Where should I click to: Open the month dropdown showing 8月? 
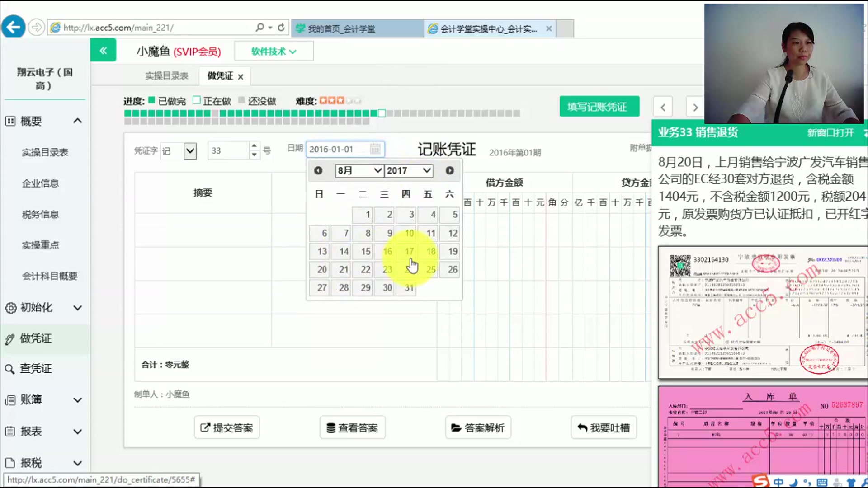tap(359, 170)
